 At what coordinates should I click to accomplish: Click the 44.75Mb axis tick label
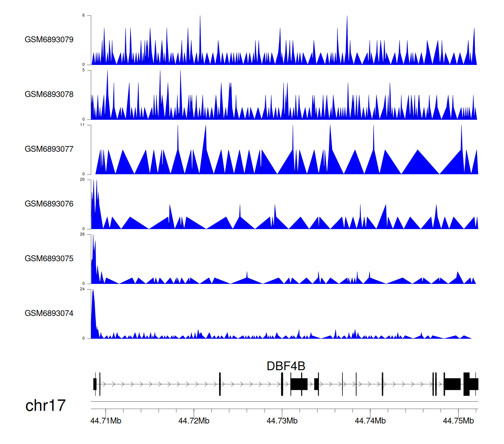[458, 421]
